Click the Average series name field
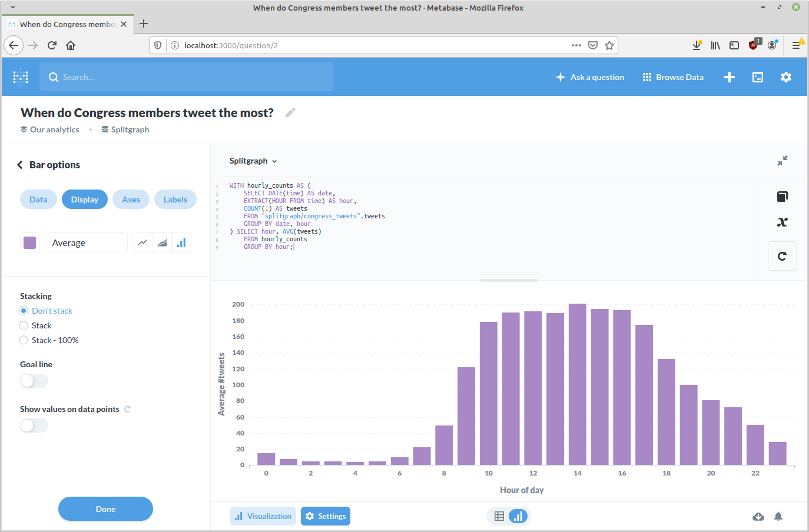This screenshot has width=809, height=532. pos(86,242)
